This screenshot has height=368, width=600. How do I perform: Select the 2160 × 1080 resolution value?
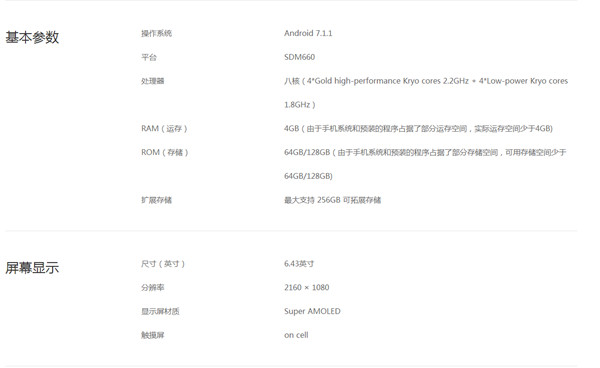[x=307, y=287]
